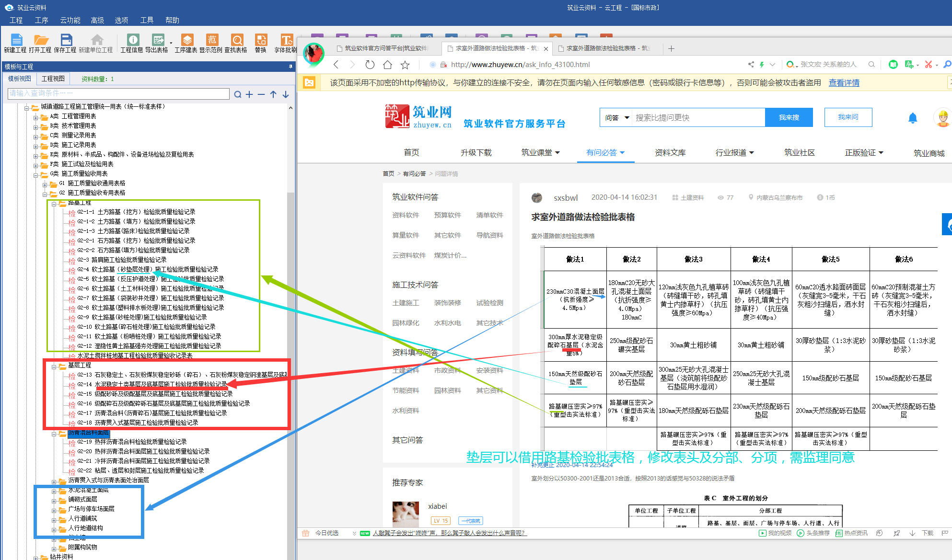Viewport: 952px width, 560px height.
Task: Click the 查找表格 (find table) icon
Action: [237, 40]
